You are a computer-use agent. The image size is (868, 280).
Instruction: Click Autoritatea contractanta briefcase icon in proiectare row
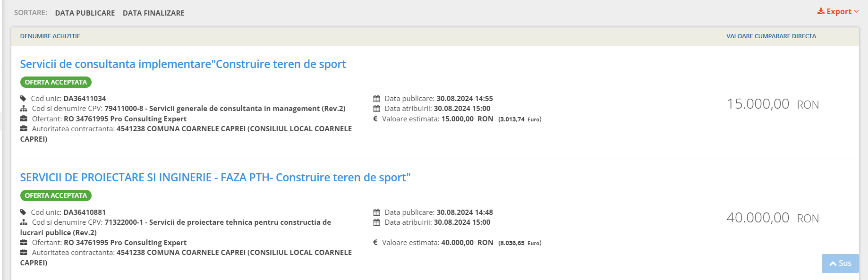pos(24,252)
